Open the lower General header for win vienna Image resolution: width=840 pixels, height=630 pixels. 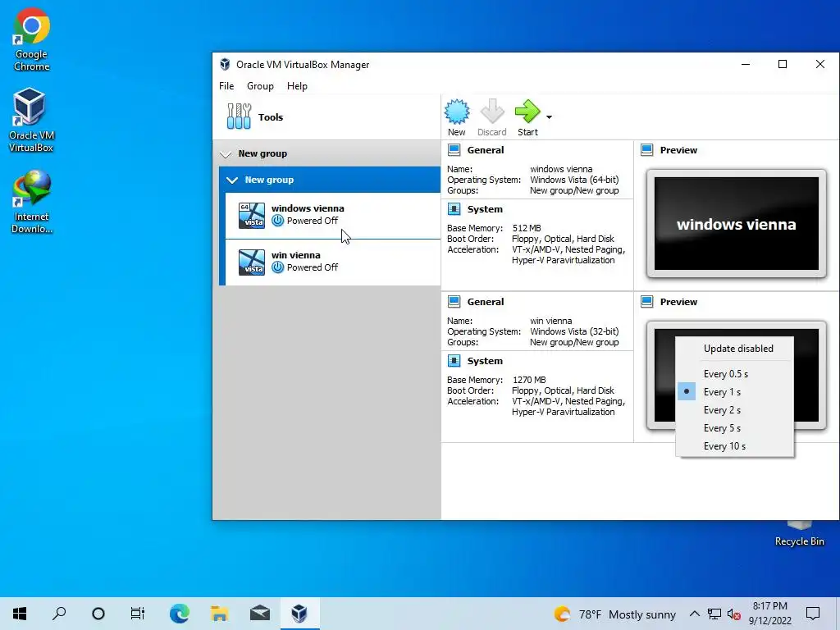(x=486, y=302)
